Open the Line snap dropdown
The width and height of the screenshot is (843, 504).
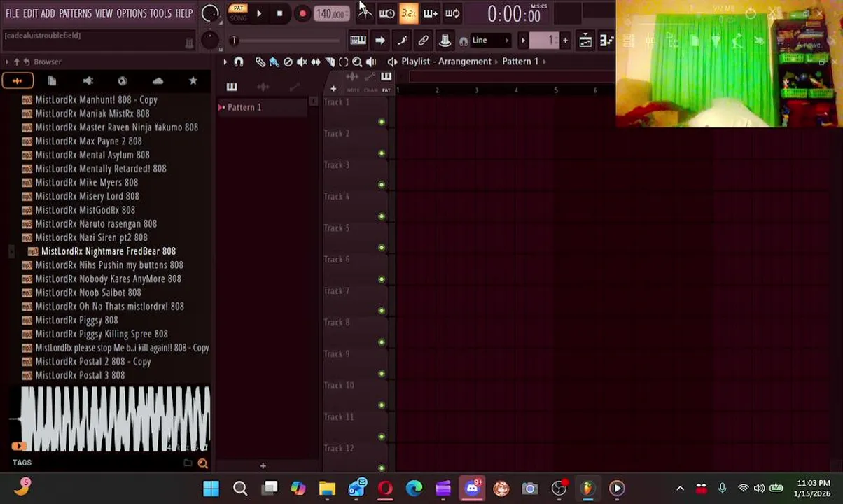490,41
